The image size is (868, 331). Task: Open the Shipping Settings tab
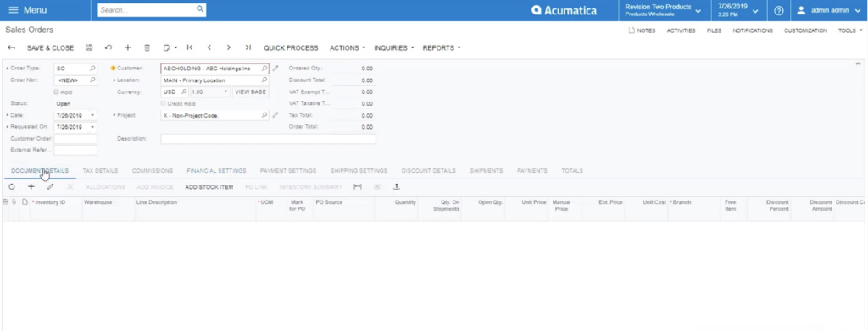[x=359, y=171]
